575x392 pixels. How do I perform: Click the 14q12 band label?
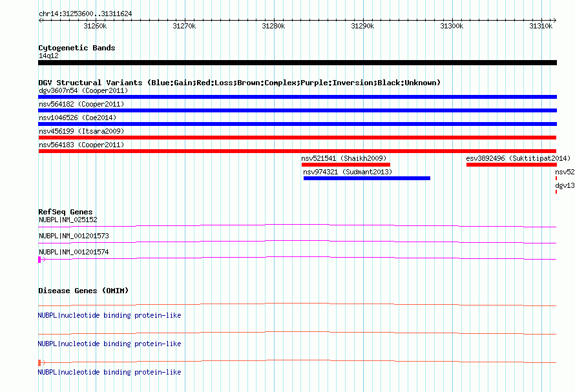48,56
